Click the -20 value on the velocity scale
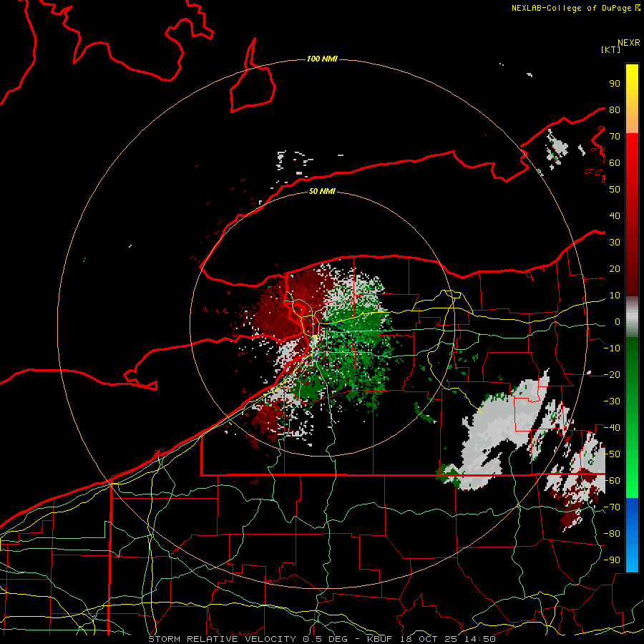This screenshot has width=644, height=644. point(612,375)
